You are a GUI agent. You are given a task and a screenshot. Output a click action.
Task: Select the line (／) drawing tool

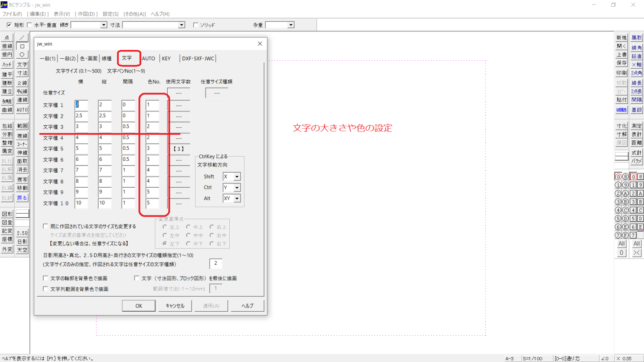click(22, 38)
